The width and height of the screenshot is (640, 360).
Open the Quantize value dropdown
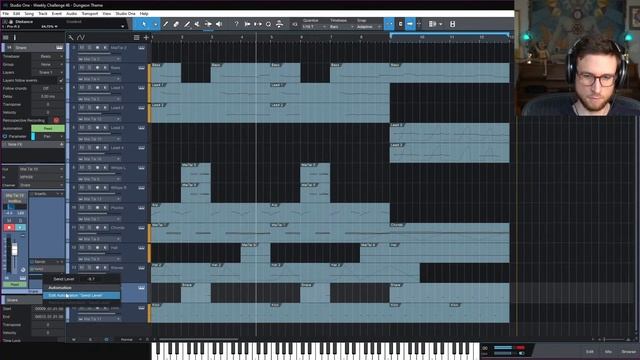[313, 27]
